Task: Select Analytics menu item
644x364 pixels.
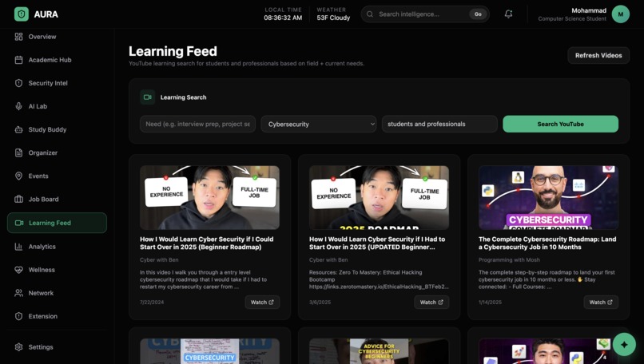Action: (x=57, y=247)
